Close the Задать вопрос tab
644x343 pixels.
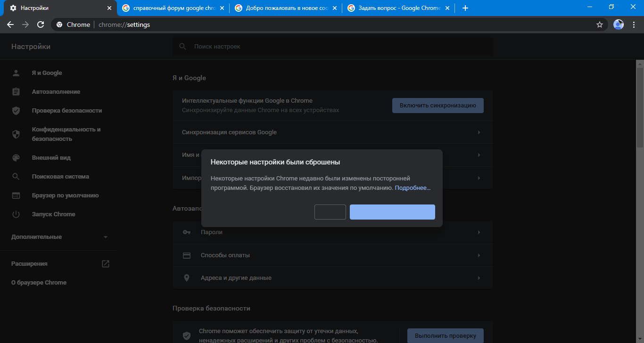447,8
